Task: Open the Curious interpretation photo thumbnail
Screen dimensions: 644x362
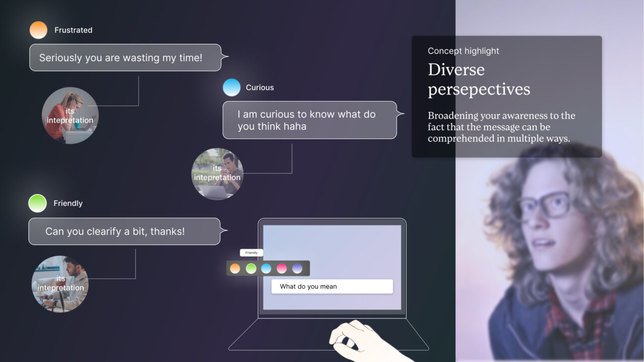Action: coord(217,173)
